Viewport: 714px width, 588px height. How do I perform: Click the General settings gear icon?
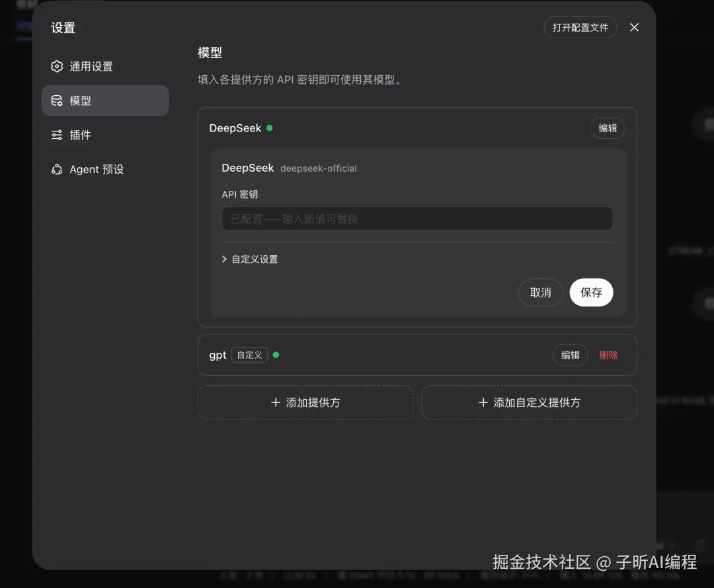point(57,67)
